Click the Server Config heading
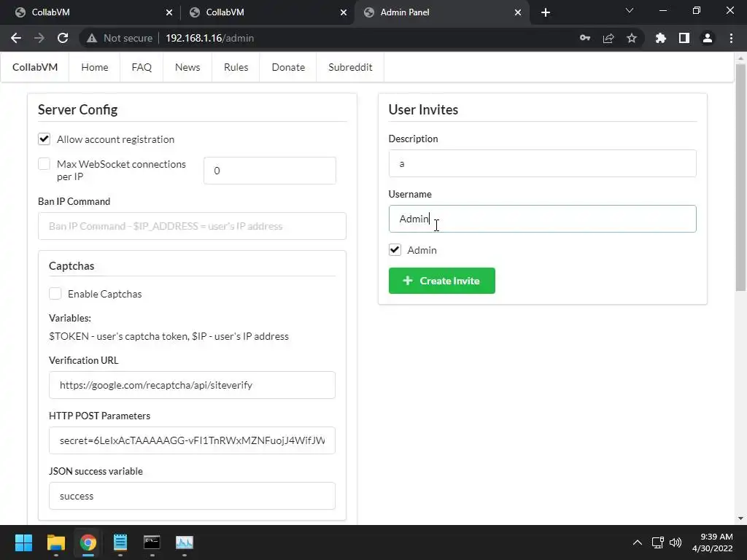 pos(77,109)
